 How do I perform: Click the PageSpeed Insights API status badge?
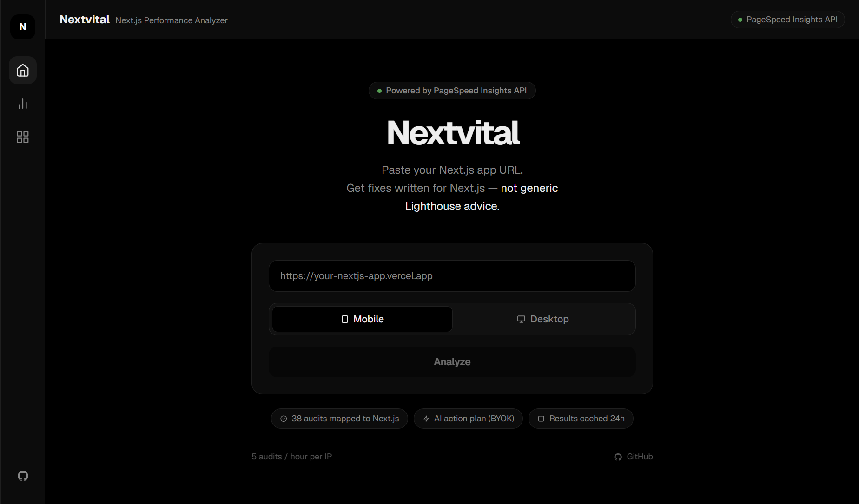(788, 20)
